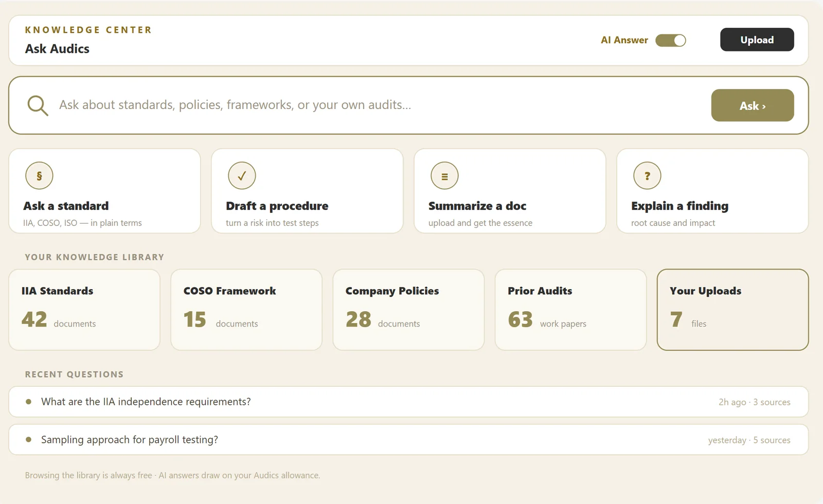Image resolution: width=823 pixels, height=504 pixels.
Task: Toggle the AI Answer switch
Action: (x=671, y=40)
